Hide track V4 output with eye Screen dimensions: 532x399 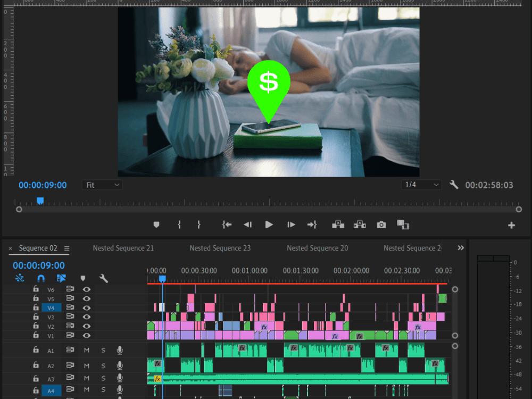pos(87,307)
